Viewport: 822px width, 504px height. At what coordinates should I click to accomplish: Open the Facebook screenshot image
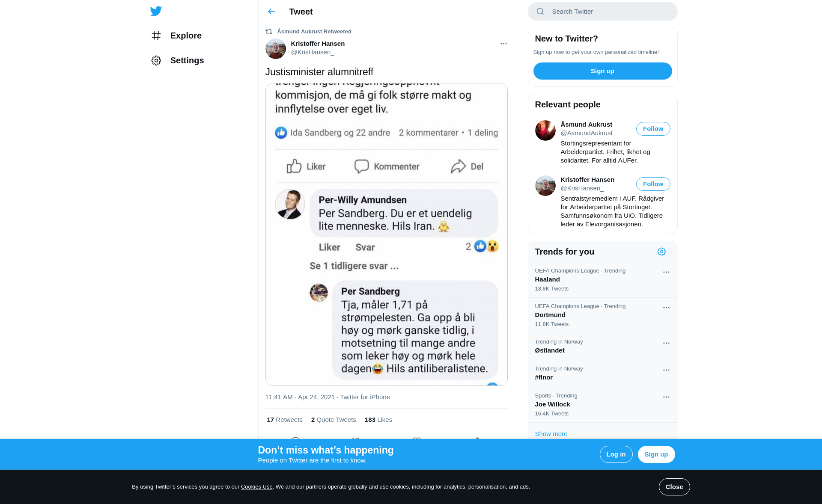386,234
